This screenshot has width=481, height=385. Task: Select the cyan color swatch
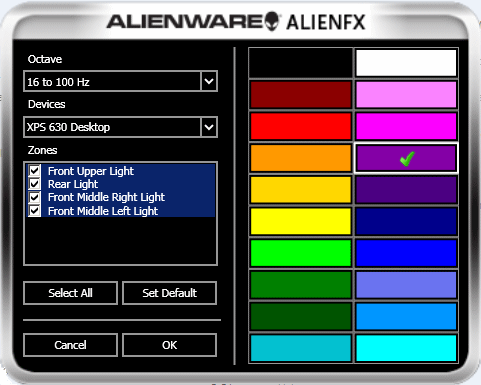(406, 348)
